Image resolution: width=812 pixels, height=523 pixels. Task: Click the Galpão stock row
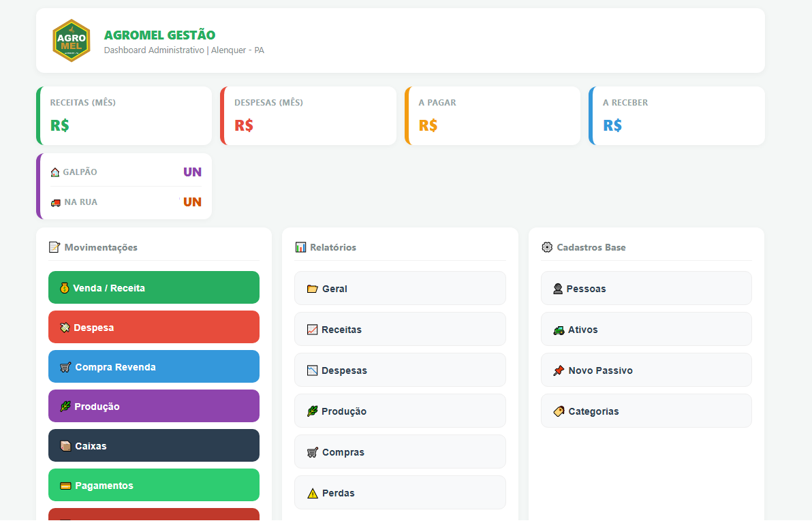[125, 172]
